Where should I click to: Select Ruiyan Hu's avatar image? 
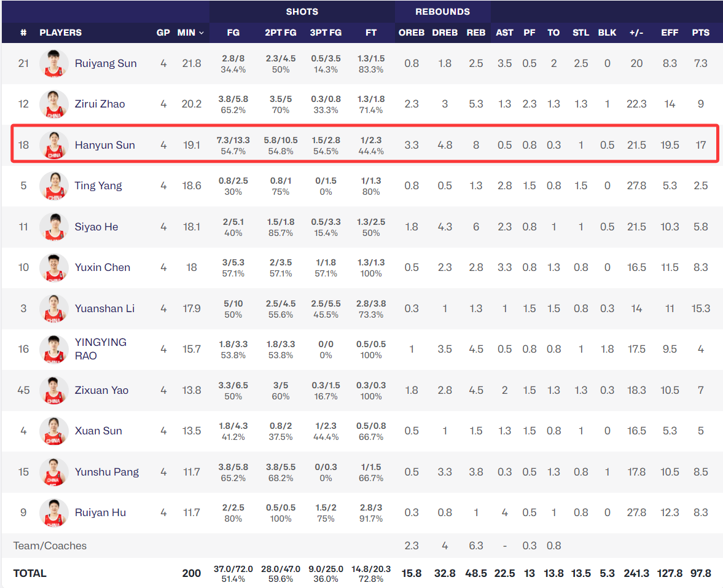54,512
